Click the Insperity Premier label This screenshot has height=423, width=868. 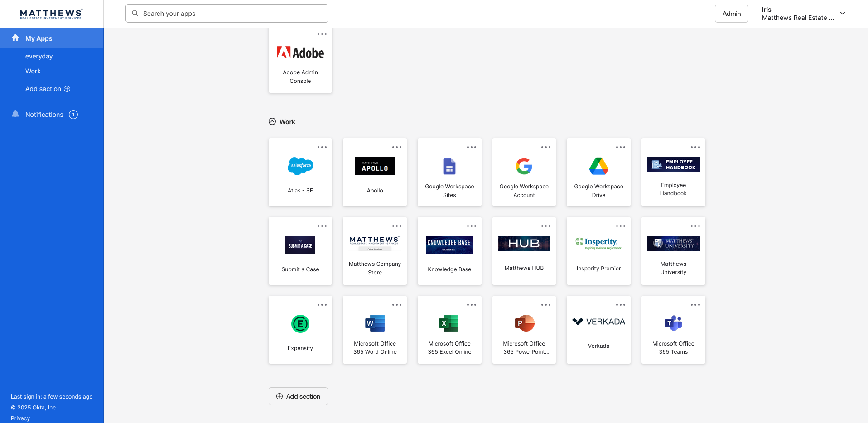click(598, 269)
